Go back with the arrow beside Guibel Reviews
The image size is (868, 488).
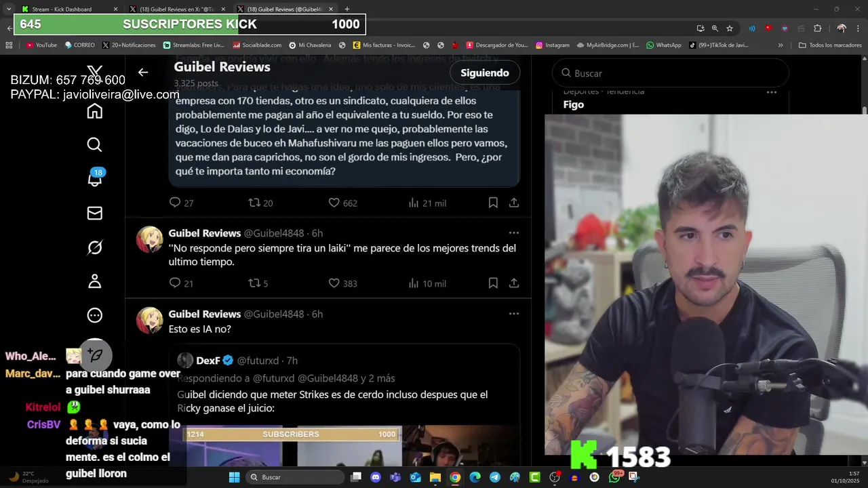pyautogui.click(x=143, y=72)
